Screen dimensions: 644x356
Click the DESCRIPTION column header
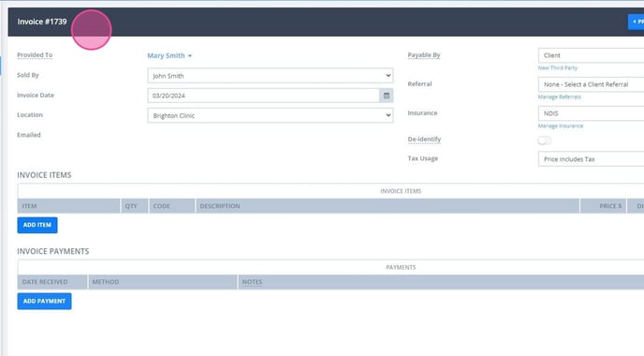(388, 206)
